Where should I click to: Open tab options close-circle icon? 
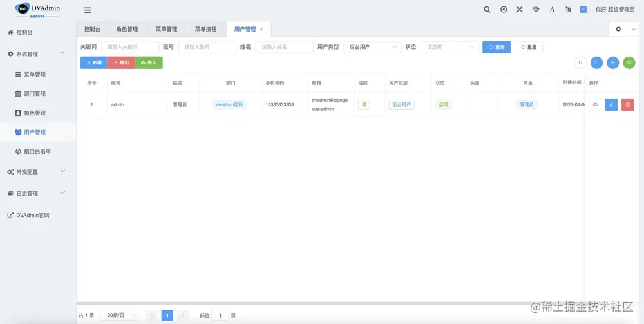pyautogui.click(x=618, y=29)
